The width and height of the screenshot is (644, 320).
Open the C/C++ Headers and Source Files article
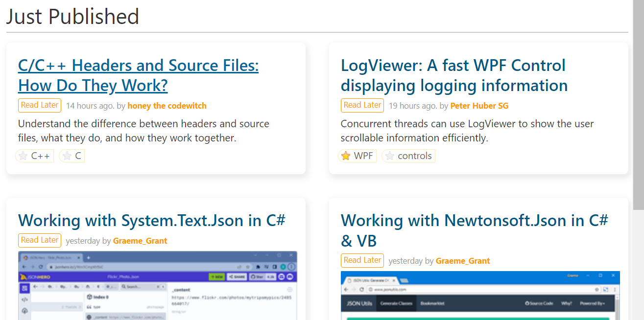coord(139,75)
